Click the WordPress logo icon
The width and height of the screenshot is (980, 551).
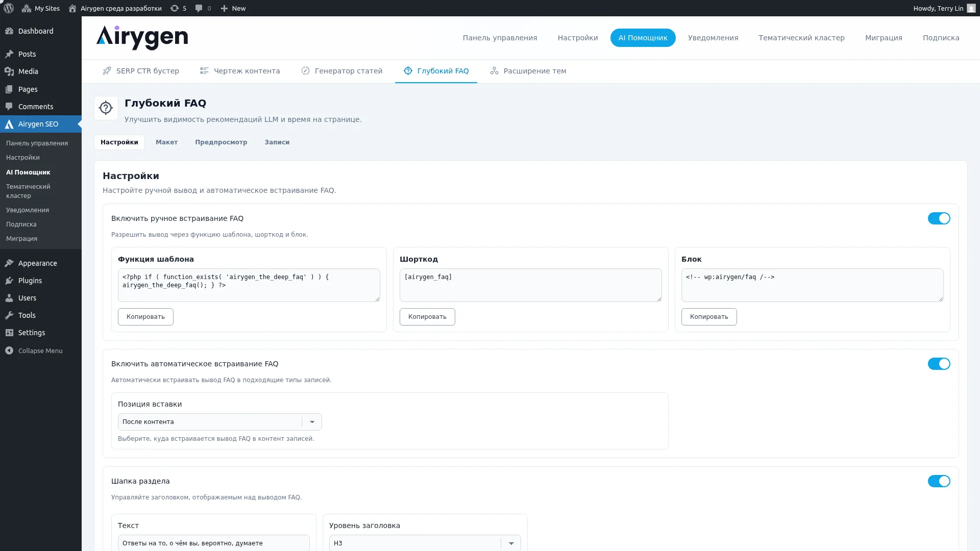point(9,8)
